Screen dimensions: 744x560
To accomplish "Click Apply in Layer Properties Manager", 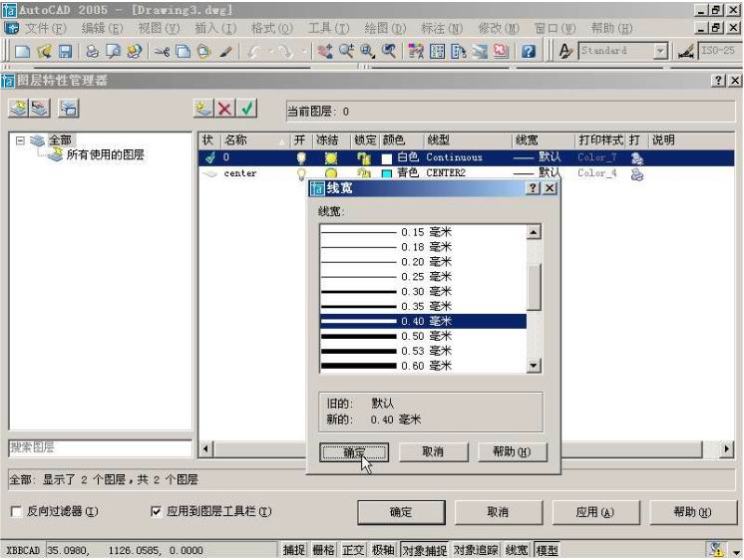I will coord(595,512).
